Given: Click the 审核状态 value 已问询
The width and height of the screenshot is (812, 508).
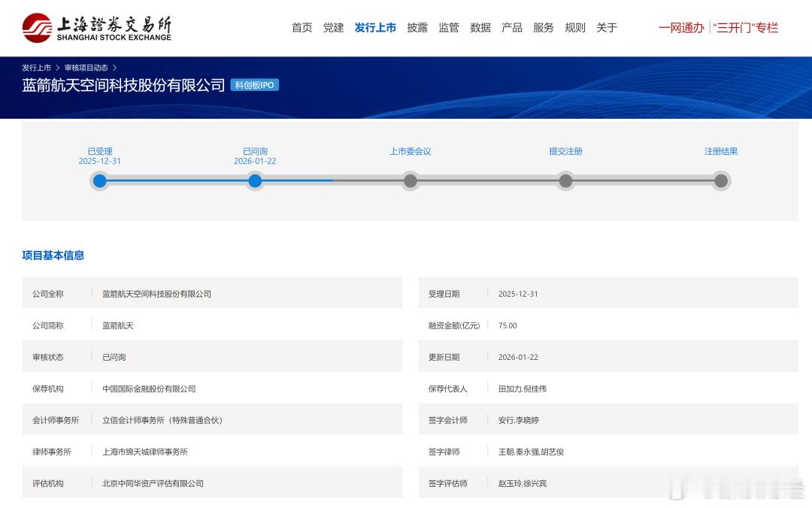Looking at the screenshot, I should coord(114,357).
